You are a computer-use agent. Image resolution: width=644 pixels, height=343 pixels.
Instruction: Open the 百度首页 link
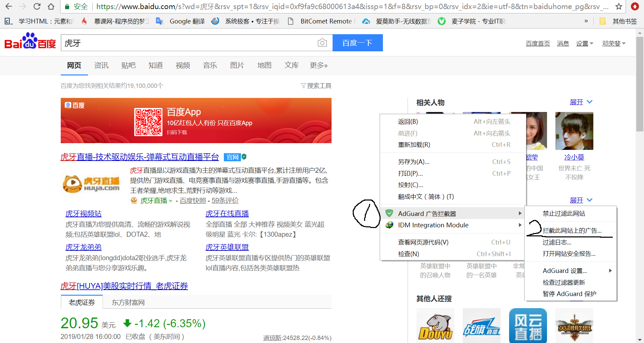[x=538, y=44]
